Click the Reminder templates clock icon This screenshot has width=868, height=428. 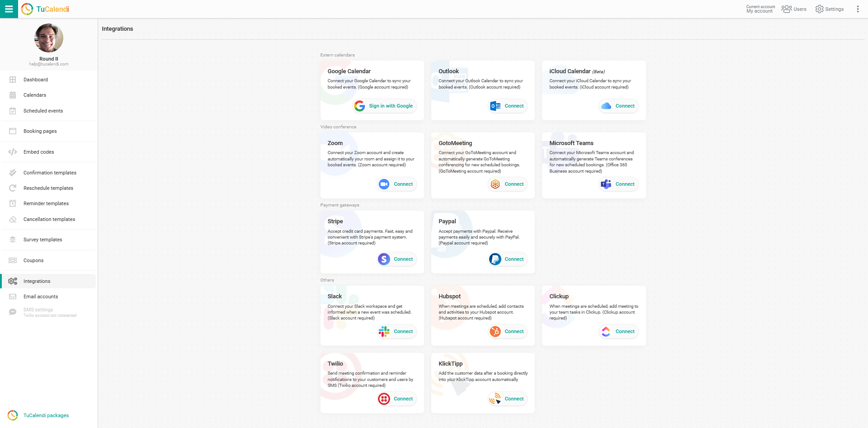13,203
